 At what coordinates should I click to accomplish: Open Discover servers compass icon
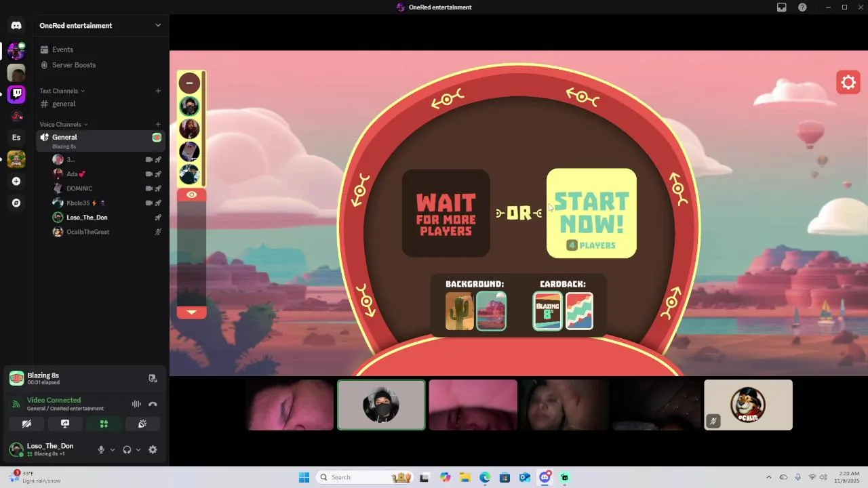[x=16, y=203]
